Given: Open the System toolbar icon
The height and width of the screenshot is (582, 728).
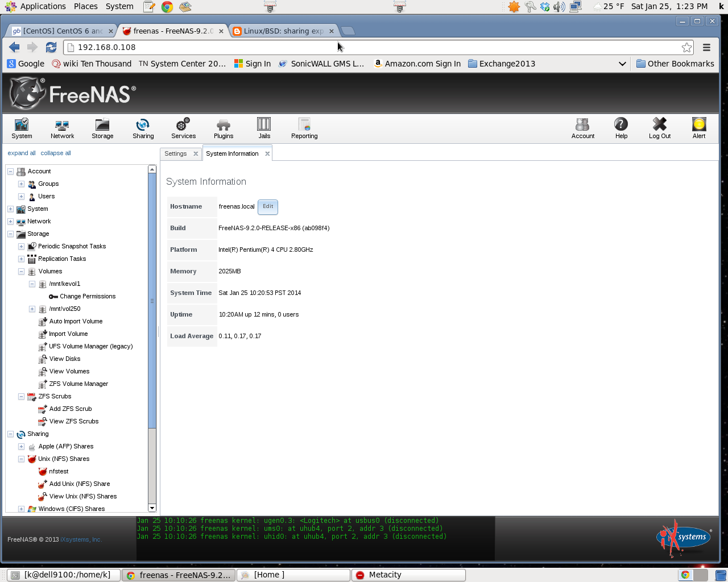Looking at the screenshot, I should tap(22, 128).
